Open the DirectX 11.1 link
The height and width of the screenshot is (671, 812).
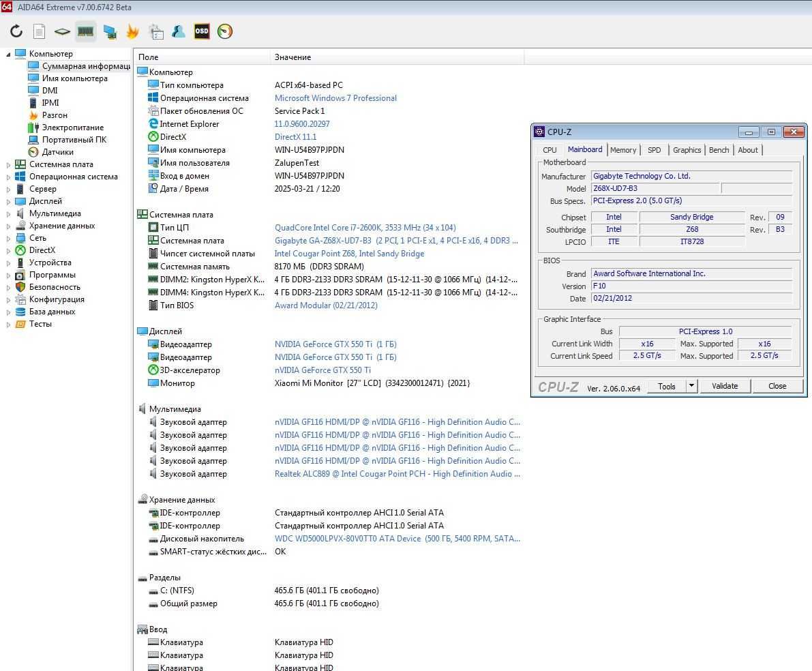[295, 137]
